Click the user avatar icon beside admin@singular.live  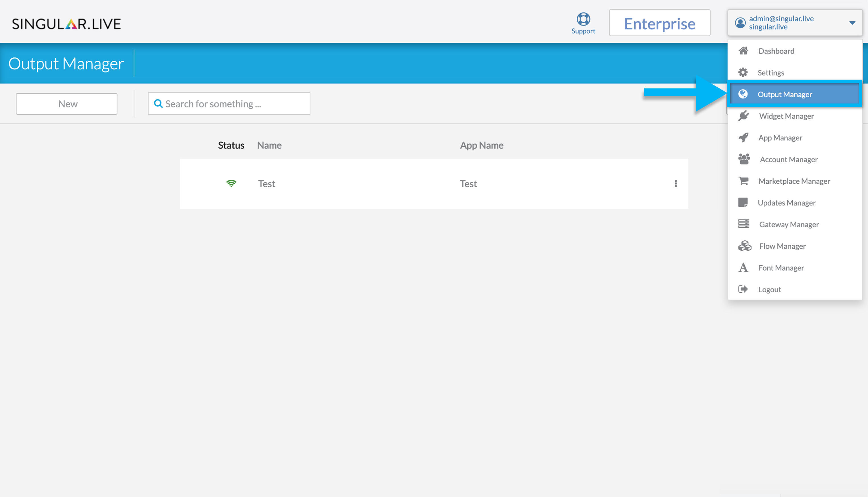[x=740, y=23]
